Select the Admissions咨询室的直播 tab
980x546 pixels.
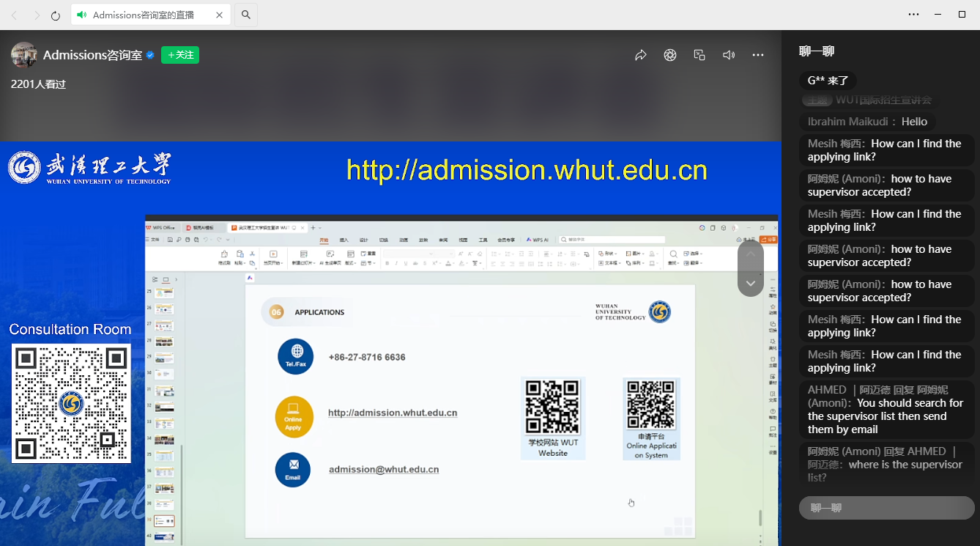click(x=151, y=15)
